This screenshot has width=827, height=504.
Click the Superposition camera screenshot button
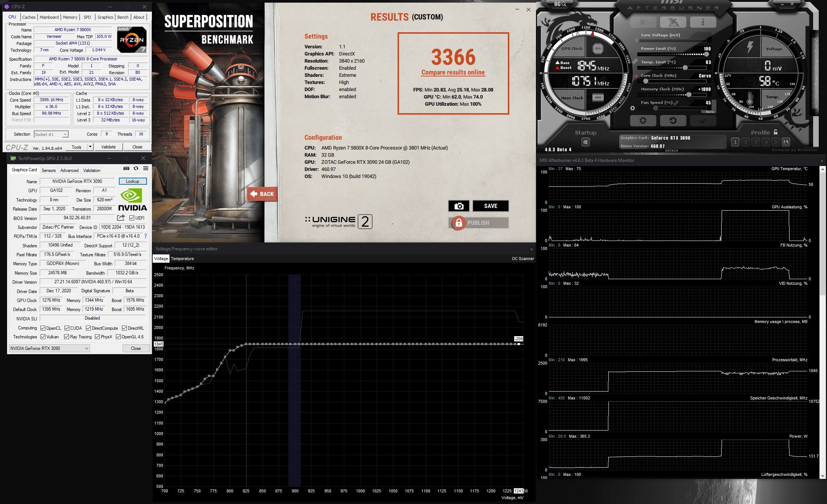pos(459,206)
